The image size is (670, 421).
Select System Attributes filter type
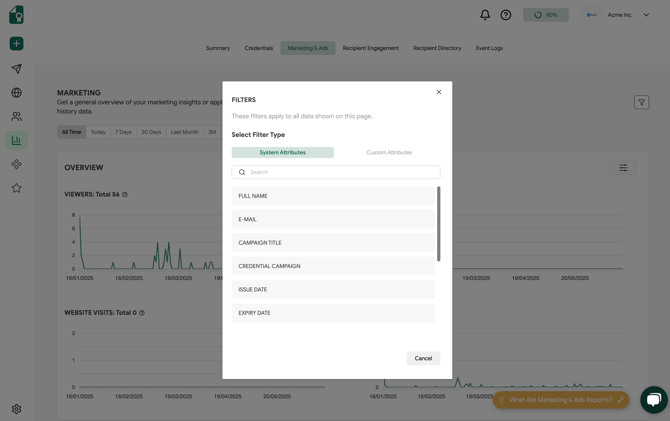click(282, 153)
